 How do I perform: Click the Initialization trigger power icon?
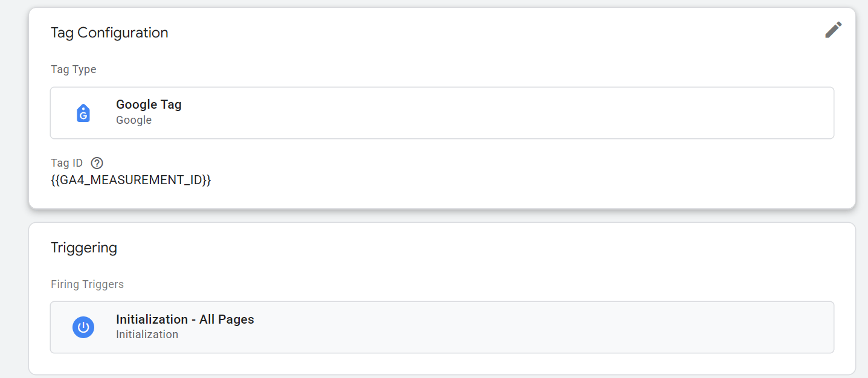coord(83,327)
